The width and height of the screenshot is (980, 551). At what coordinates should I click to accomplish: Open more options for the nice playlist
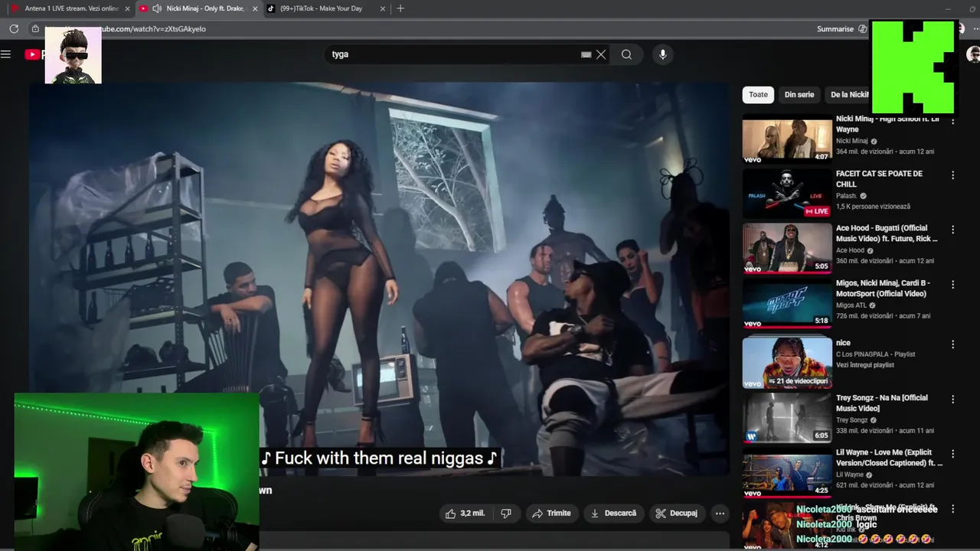(x=953, y=344)
